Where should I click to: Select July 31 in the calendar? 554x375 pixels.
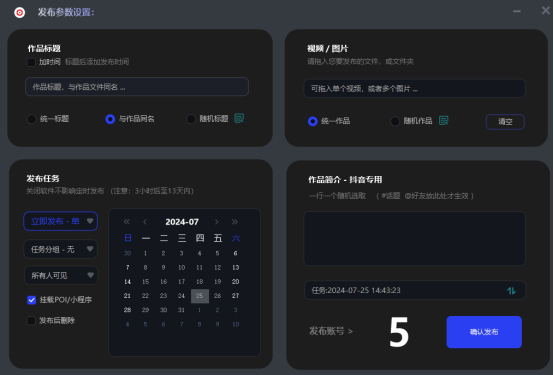(181, 310)
